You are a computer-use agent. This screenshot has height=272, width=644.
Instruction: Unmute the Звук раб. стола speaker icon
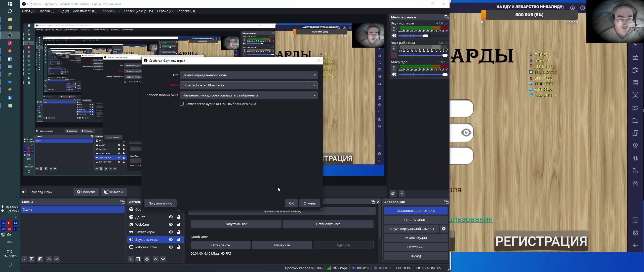click(394, 55)
